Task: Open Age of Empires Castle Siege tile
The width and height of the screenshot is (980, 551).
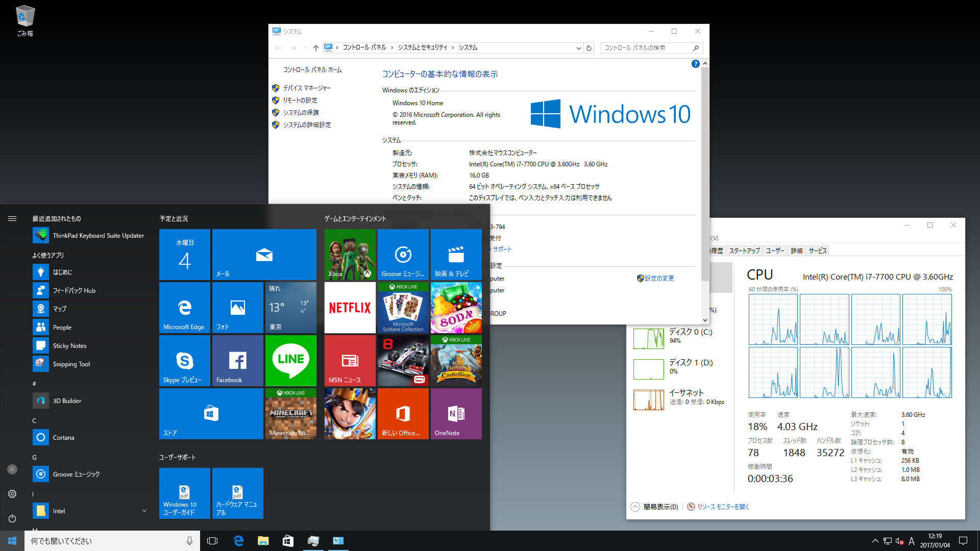Action: [x=456, y=361]
